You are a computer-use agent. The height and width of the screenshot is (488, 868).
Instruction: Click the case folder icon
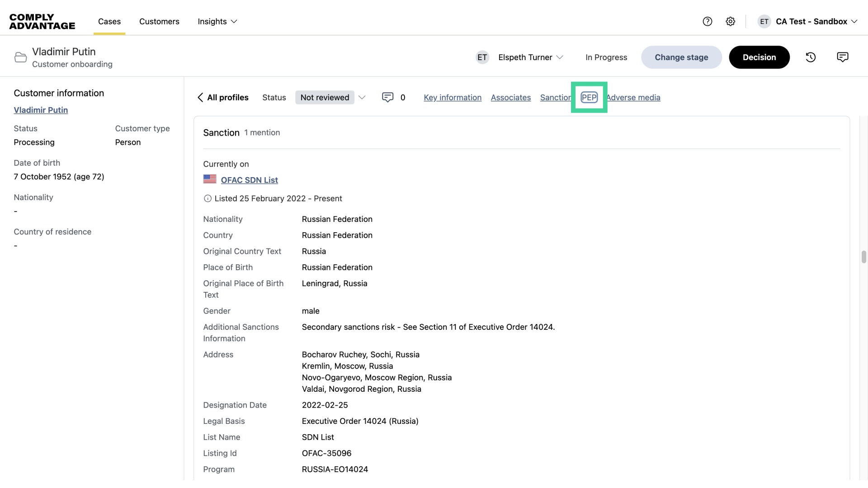[x=20, y=57]
